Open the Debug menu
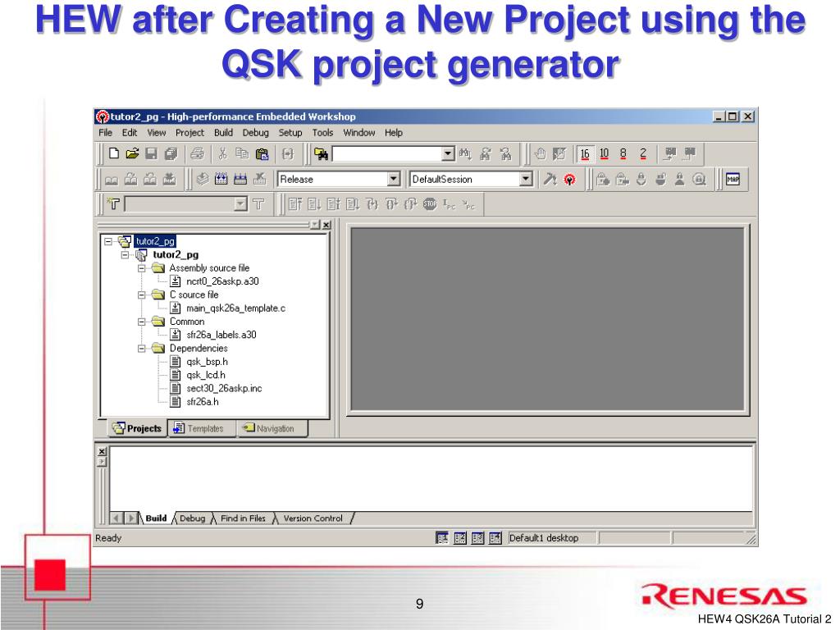The image size is (840, 630). (256, 132)
